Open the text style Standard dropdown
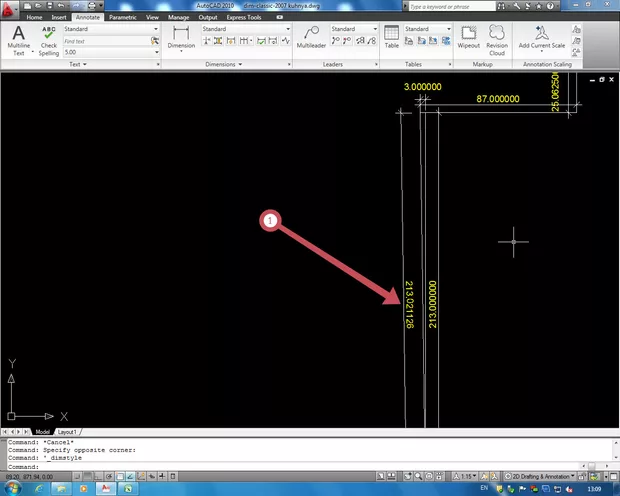620x496 pixels. tap(110, 29)
